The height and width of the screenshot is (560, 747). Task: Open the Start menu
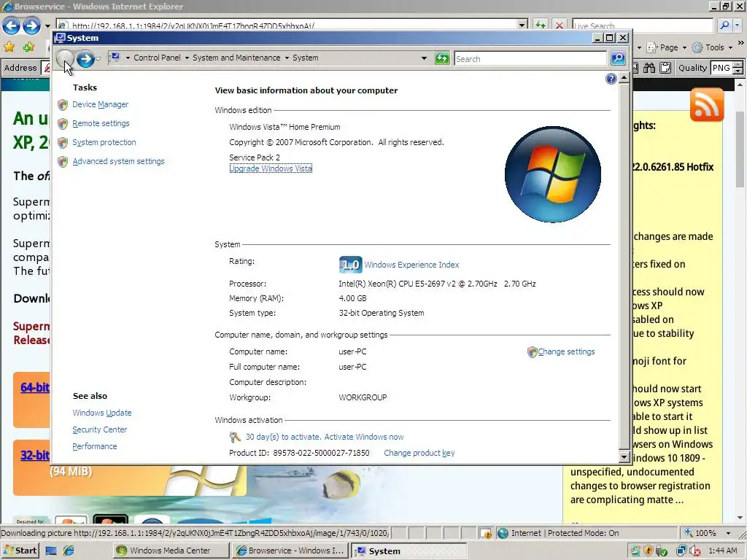pyautogui.click(x=20, y=551)
